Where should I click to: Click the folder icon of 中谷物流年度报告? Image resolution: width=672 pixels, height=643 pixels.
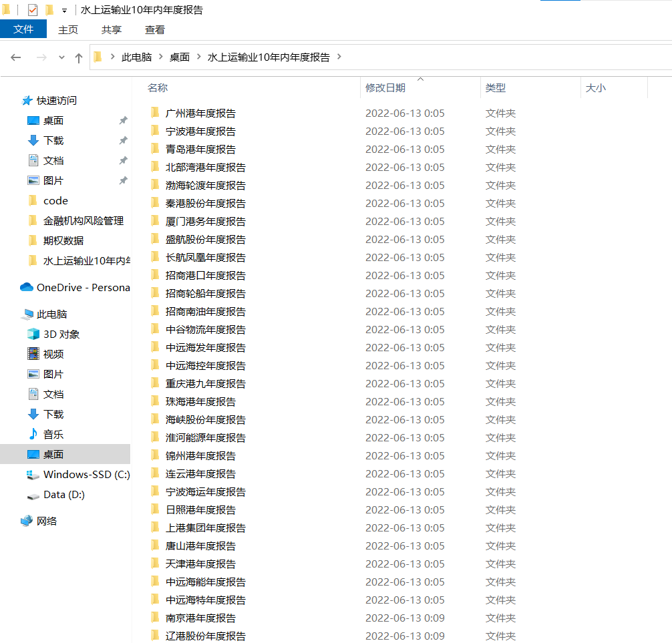coord(155,329)
